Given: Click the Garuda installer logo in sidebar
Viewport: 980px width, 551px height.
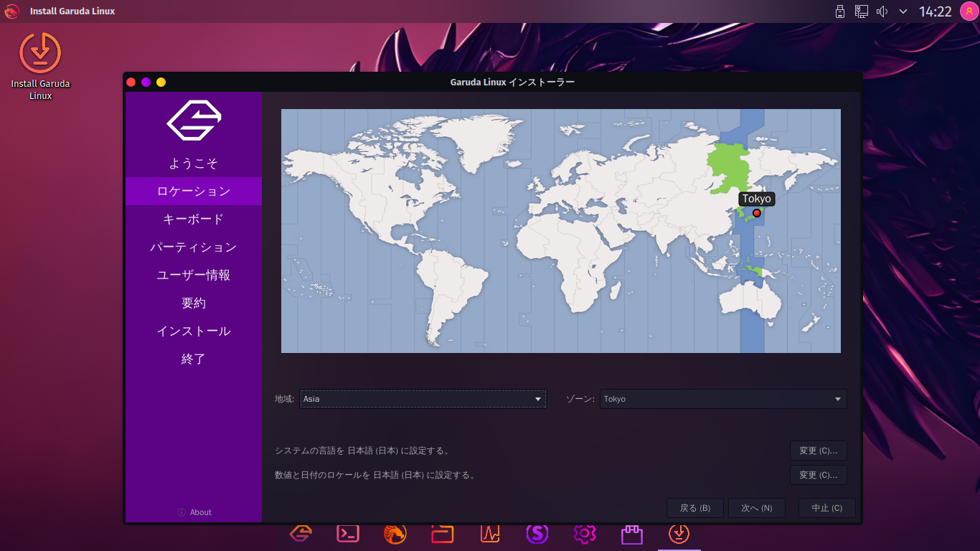Looking at the screenshot, I should point(194,121).
